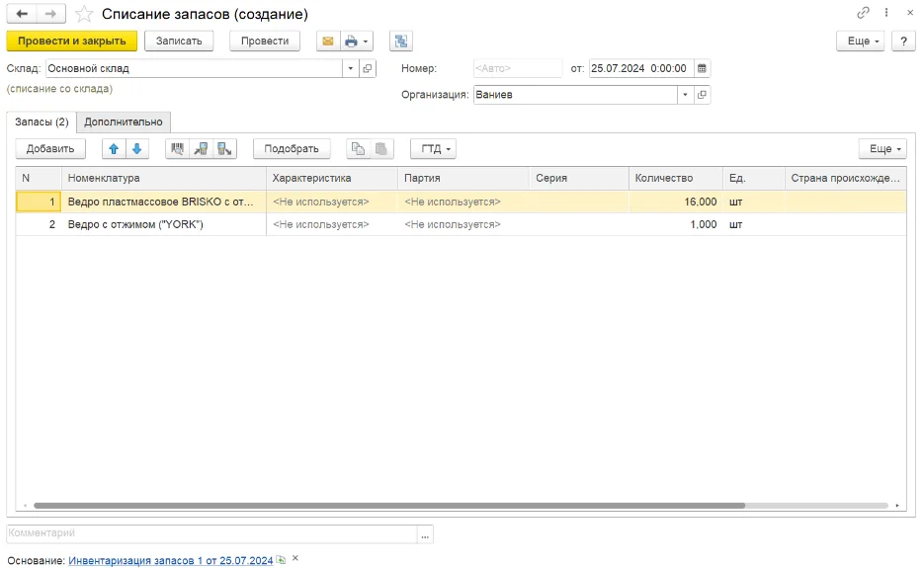Click the scroll right arrow of the table scrollbar
Screen dimensions: 924x568
897,506
